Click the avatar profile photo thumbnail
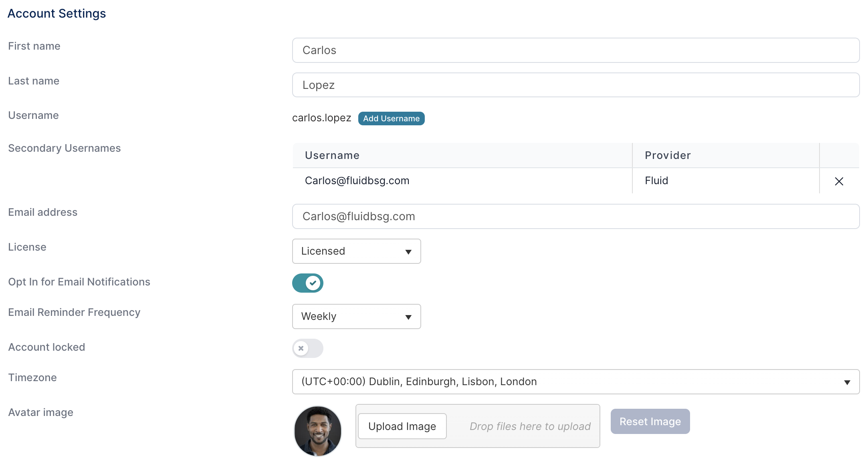 tap(317, 431)
